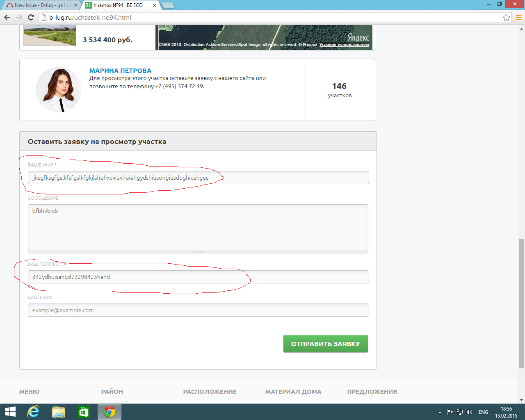Click the Ваше имя input field
Screen dimensions: 525x420
[198, 178]
